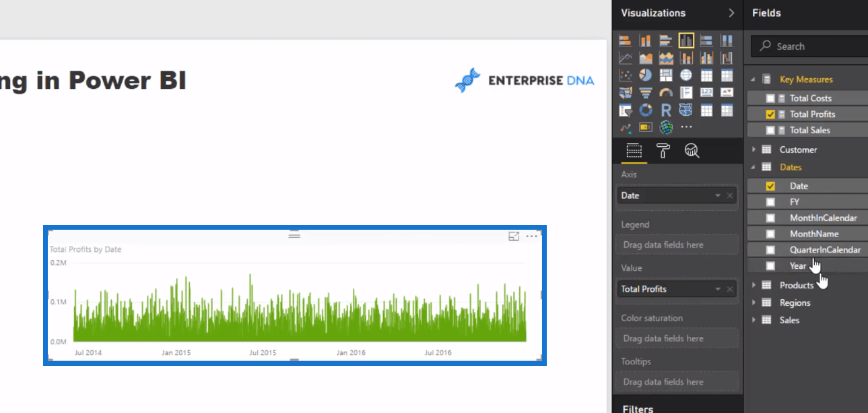
Task: Switch to the Fields well tab
Action: coord(634,151)
